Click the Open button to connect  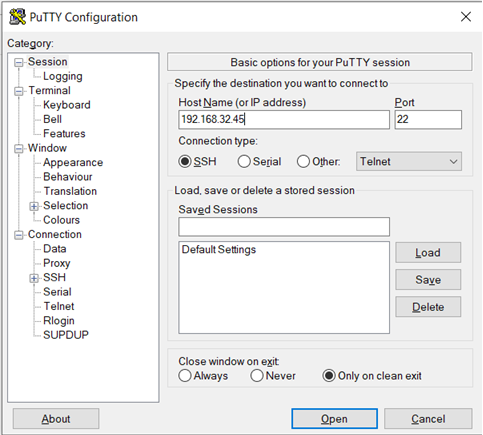(x=334, y=419)
